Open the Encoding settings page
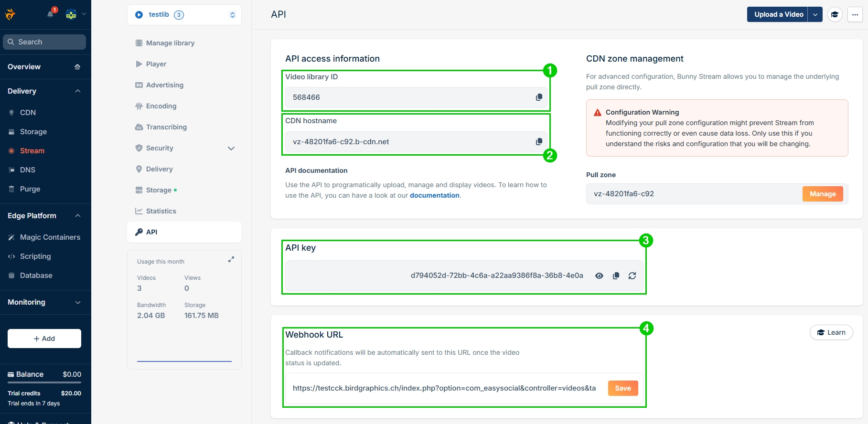The width and height of the screenshot is (868, 424). point(161,106)
